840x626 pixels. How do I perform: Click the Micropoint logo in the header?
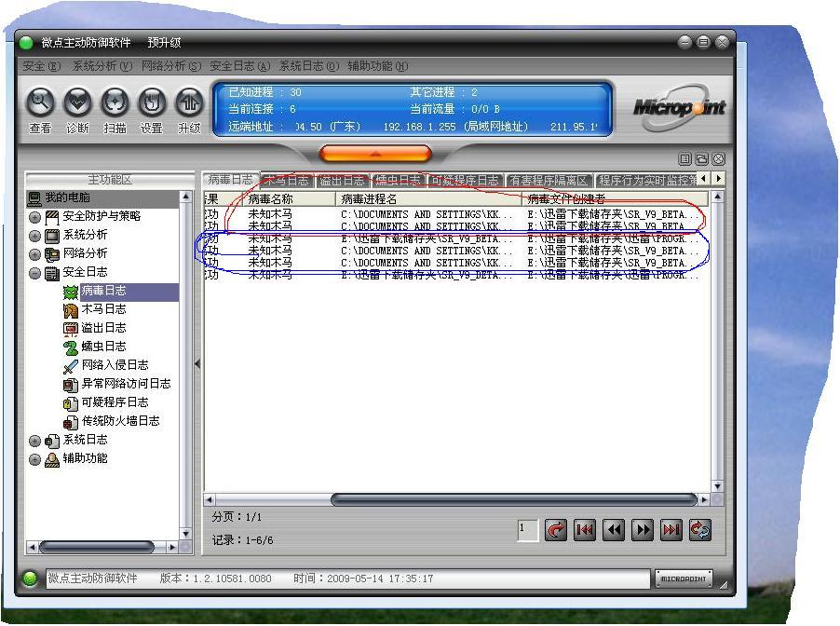(x=679, y=108)
